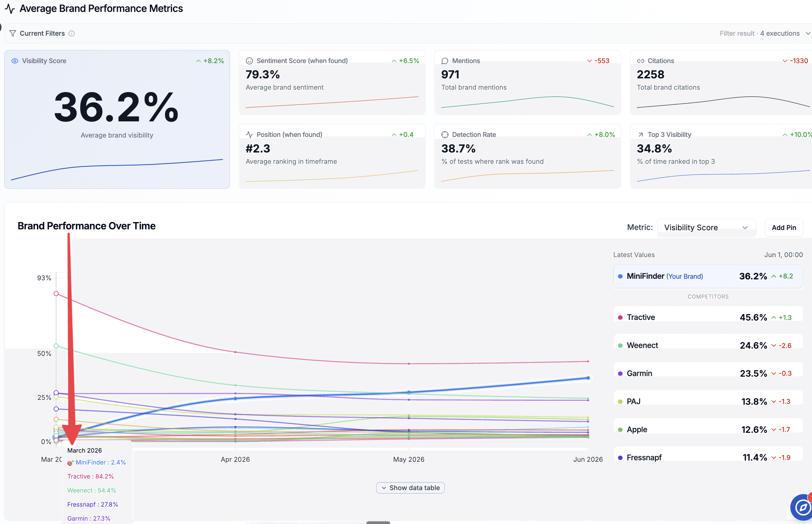Click the May 2026 axis label
812x524 pixels.
pos(409,460)
